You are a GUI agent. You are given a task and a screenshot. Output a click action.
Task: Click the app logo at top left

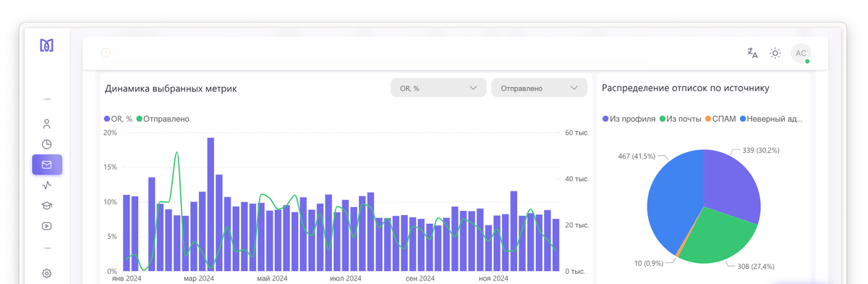tap(47, 46)
